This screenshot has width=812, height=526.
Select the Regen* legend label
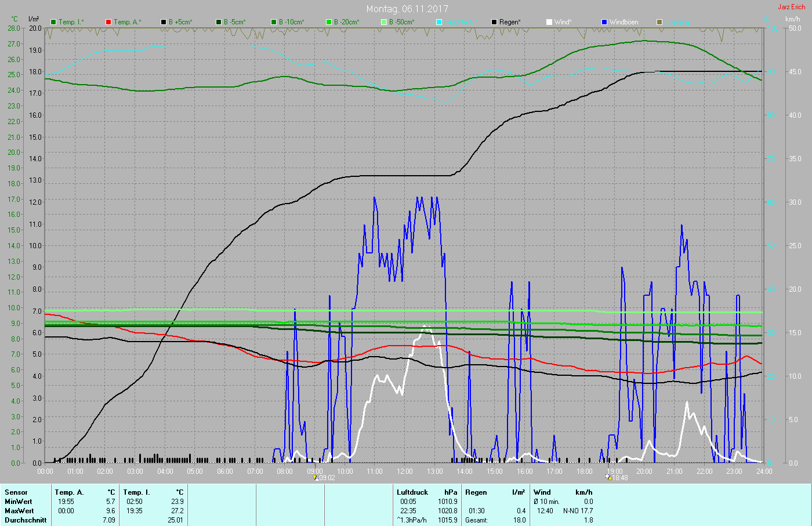(510, 22)
